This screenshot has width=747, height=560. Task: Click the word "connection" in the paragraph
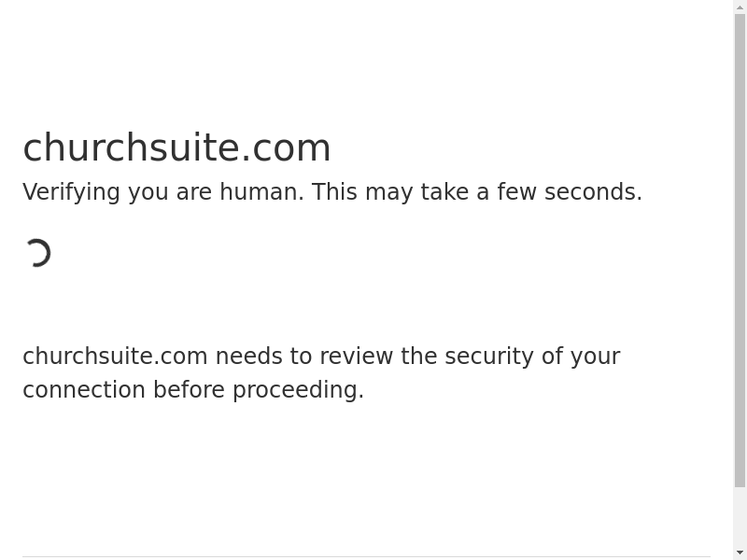84,390
